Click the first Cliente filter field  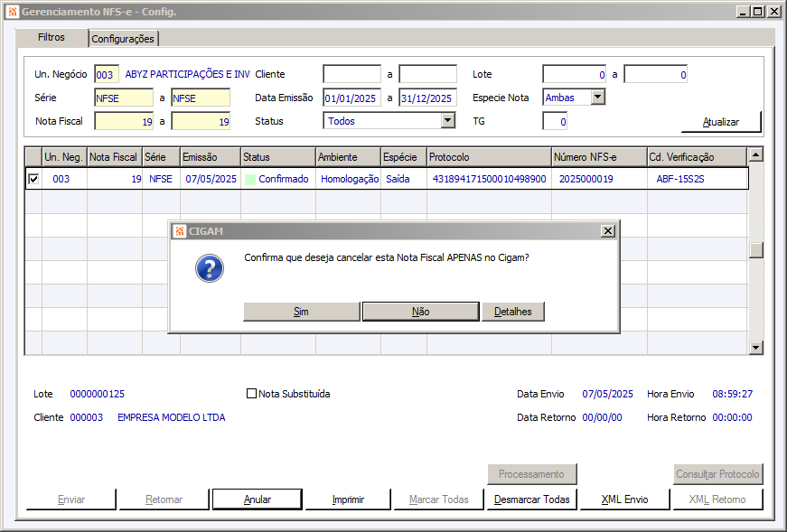[351, 74]
